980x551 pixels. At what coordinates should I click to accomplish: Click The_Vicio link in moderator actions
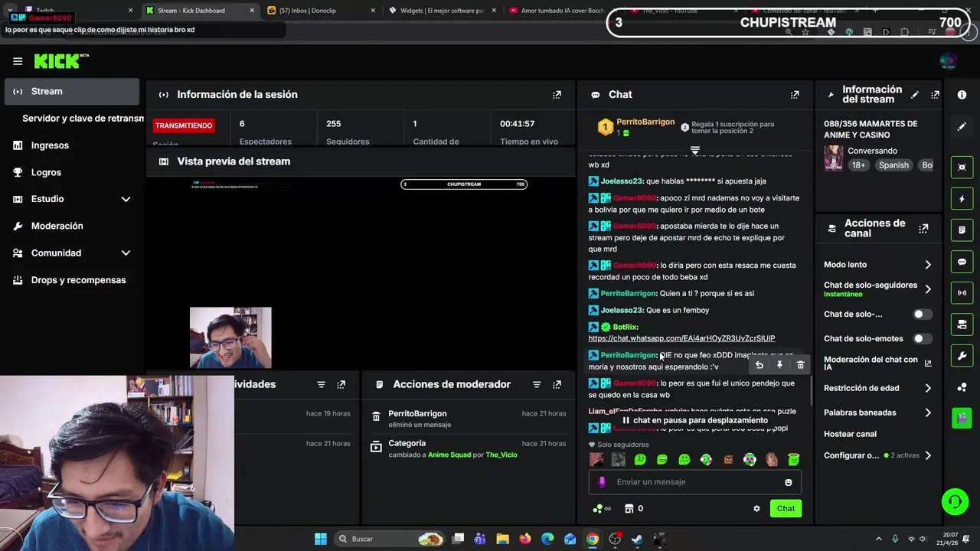click(x=501, y=455)
